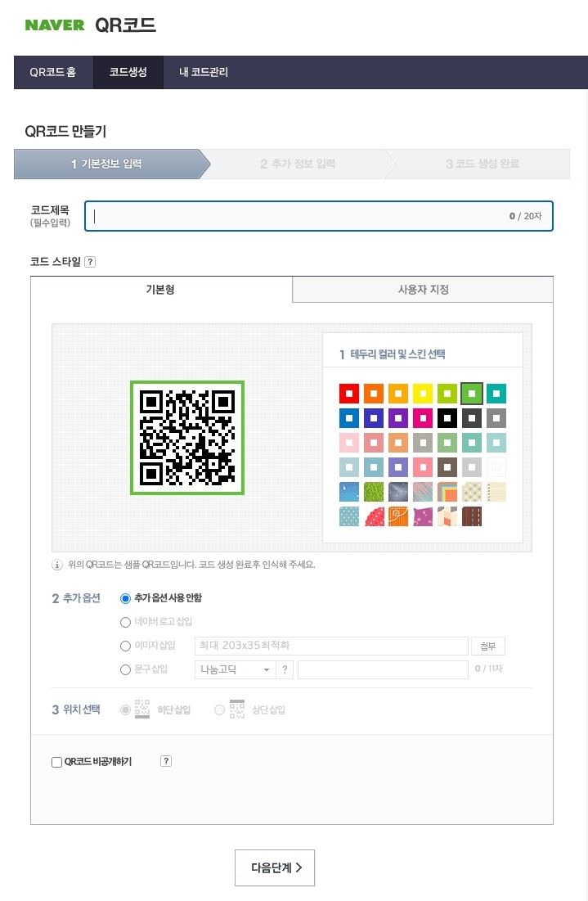Click the 하단 삽입 position icon

[x=141, y=709]
